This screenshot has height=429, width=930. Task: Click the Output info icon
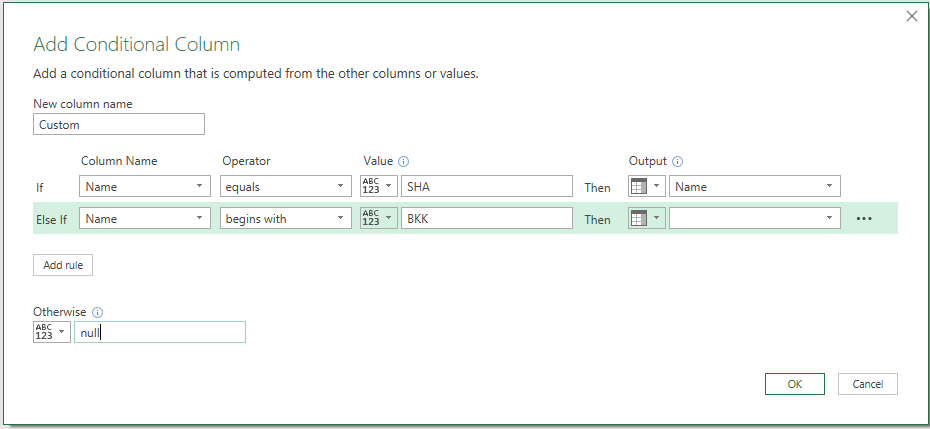click(677, 161)
